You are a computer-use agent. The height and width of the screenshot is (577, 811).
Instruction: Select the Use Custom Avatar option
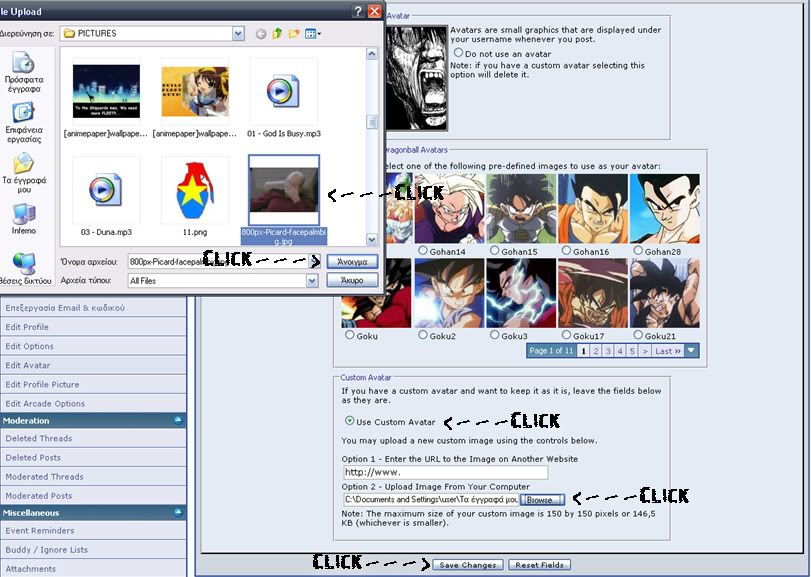350,421
